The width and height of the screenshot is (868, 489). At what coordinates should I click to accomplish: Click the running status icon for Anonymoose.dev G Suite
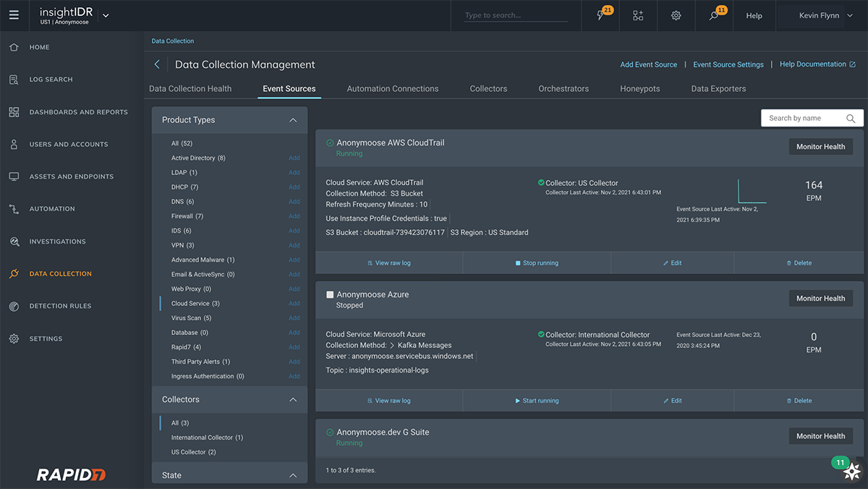point(330,433)
